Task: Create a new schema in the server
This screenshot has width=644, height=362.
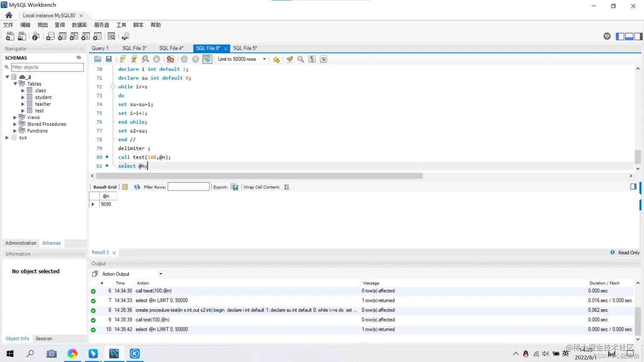Action: (50, 37)
